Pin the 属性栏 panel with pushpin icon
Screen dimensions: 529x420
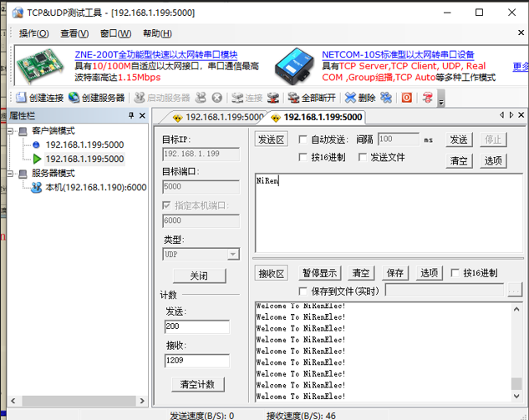[131, 115]
